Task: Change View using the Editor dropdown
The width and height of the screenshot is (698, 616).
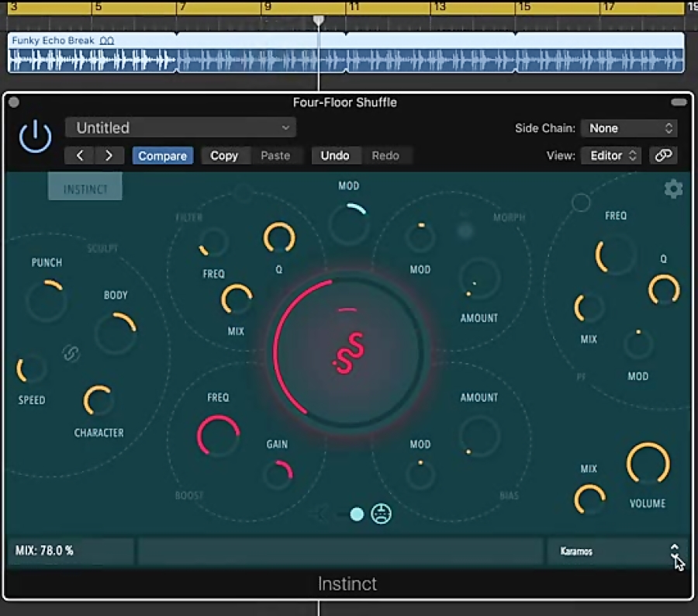Action: tap(610, 155)
